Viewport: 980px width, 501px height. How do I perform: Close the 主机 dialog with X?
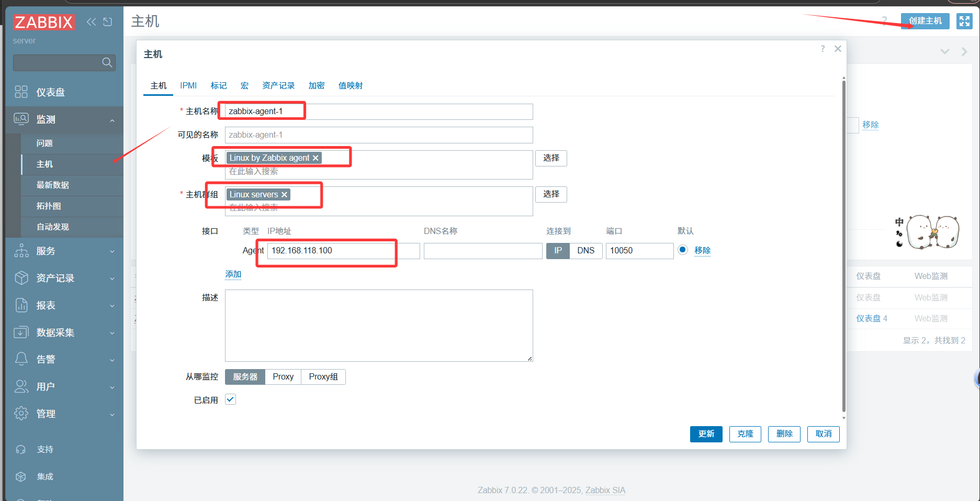tap(838, 49)
